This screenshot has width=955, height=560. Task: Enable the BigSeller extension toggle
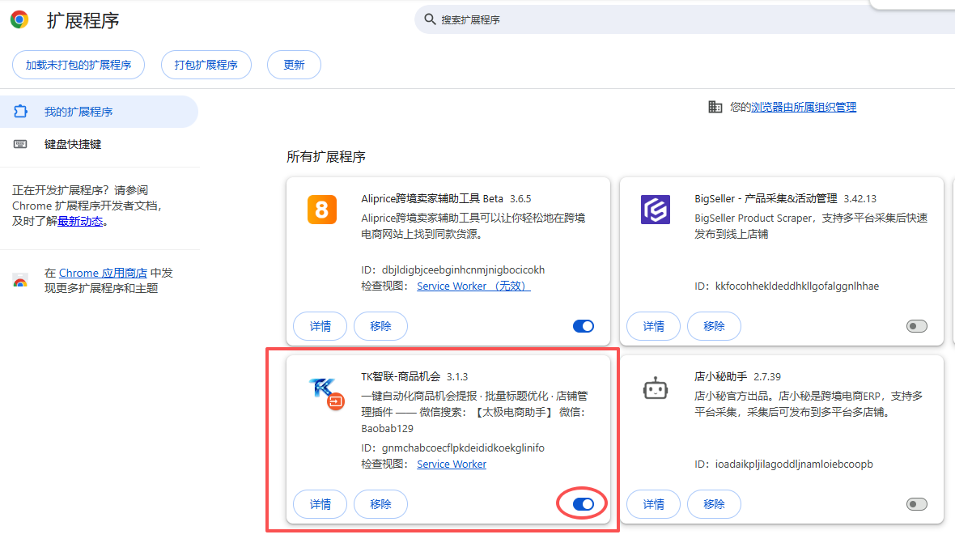pyautogui.click(x=916, y=326)
